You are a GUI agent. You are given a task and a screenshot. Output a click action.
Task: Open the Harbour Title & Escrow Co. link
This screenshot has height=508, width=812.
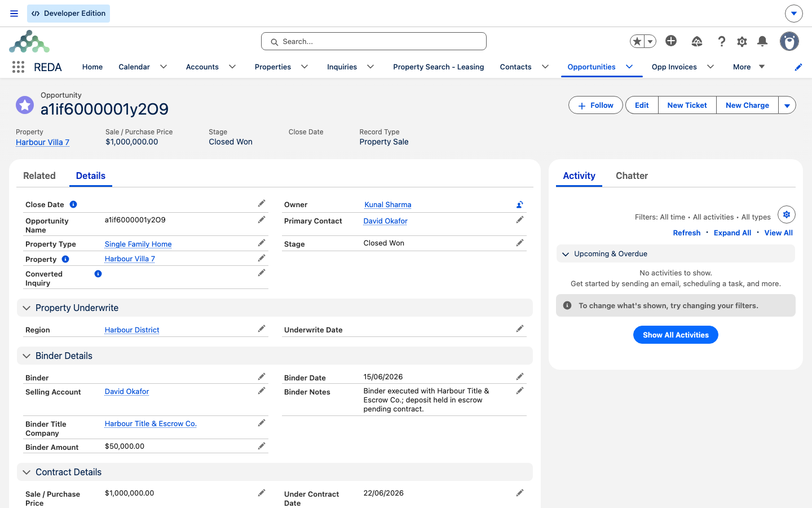click(x=151, y=423)
